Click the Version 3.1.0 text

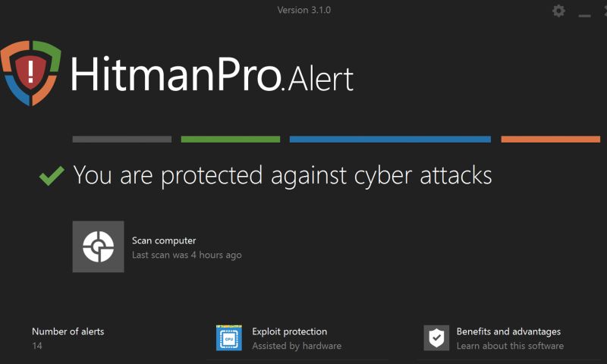point(303,10)
